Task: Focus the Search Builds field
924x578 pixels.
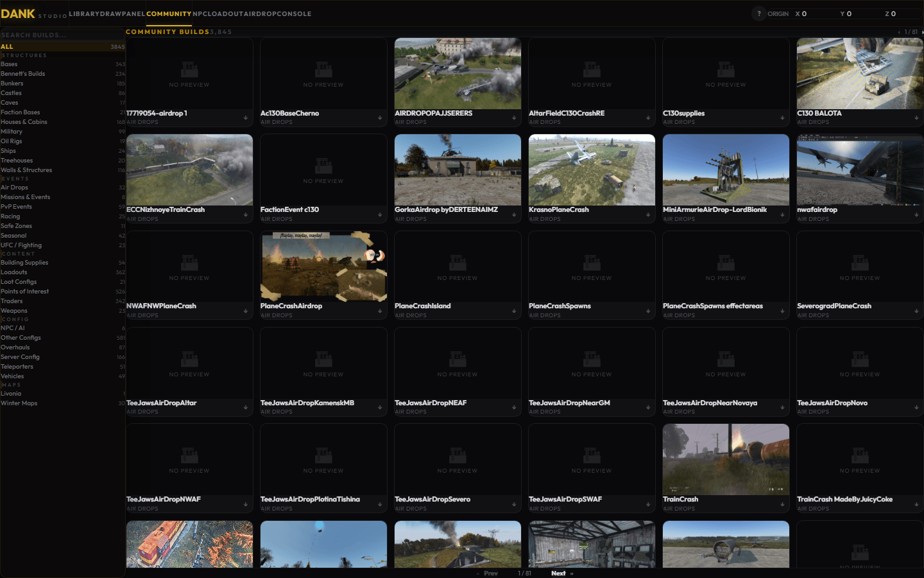Action: pos(63,35)
